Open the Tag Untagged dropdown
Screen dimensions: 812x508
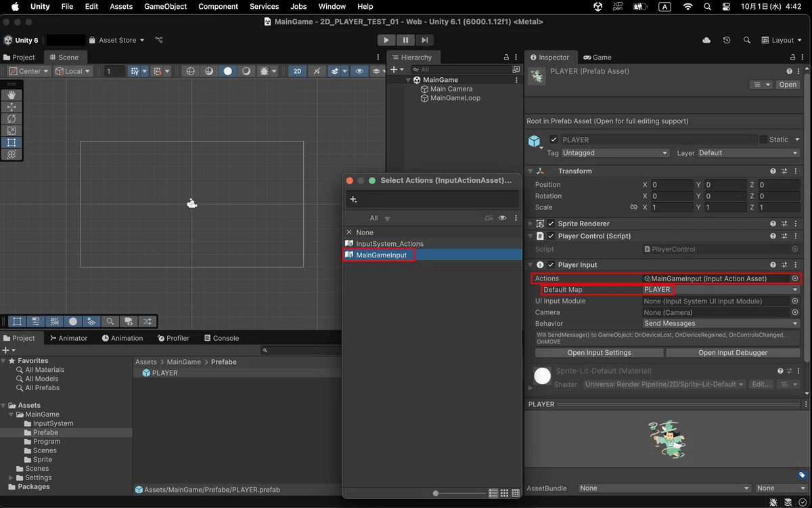click(614, 153)
